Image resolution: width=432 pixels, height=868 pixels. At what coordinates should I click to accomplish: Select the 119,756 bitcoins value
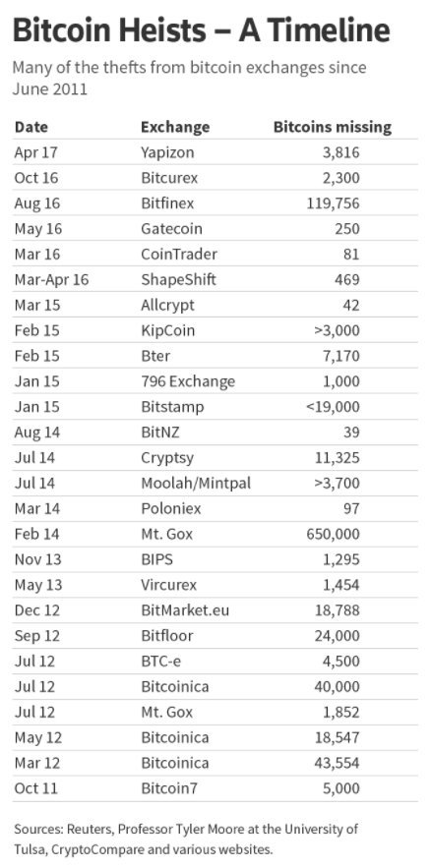[333, 203]
